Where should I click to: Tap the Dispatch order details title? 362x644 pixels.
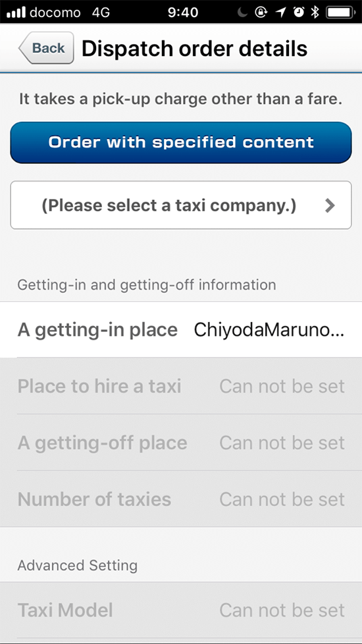(x=195, y=49)
